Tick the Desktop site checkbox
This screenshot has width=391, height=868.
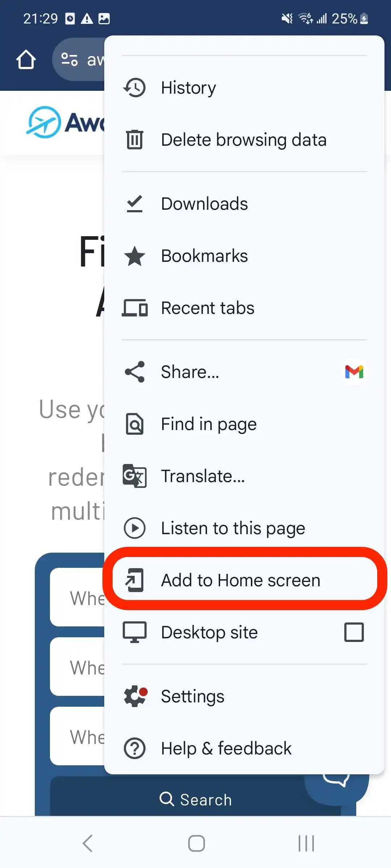pyautogui.click(x=354, y=632)
